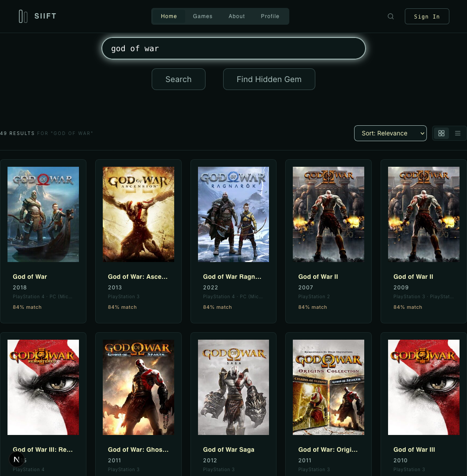Screen dimensions: 467x476
Task: Open the Sort: Relevance dropdown
Action: (390, 133)
